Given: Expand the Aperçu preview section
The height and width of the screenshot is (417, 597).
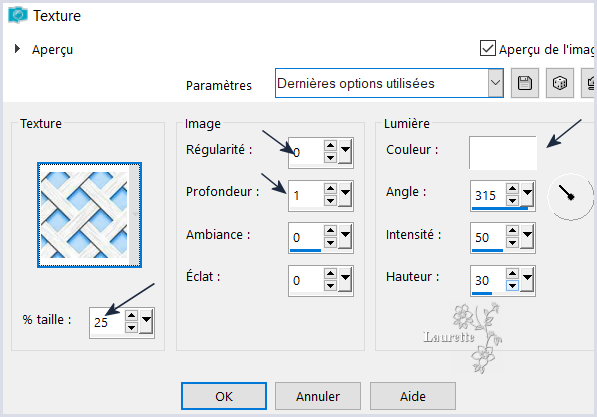Looking at the screenshot, I should pos(17,49).
